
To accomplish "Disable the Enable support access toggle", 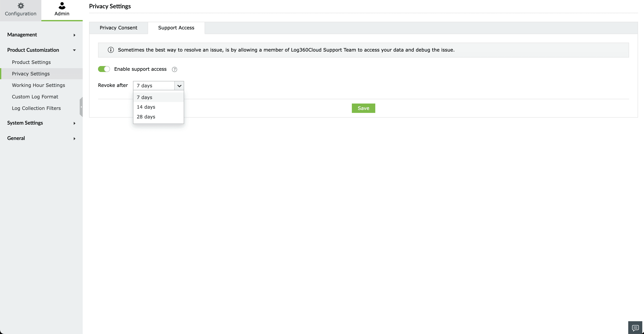I will (104, 69).
